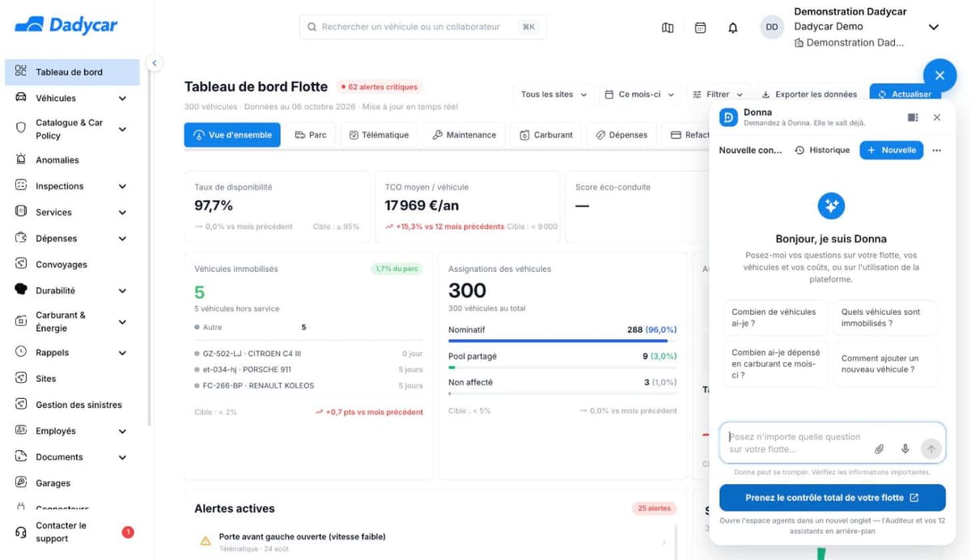Choose suggestion 'Combien de véhicules ai-je ?'

click(776, 317)
